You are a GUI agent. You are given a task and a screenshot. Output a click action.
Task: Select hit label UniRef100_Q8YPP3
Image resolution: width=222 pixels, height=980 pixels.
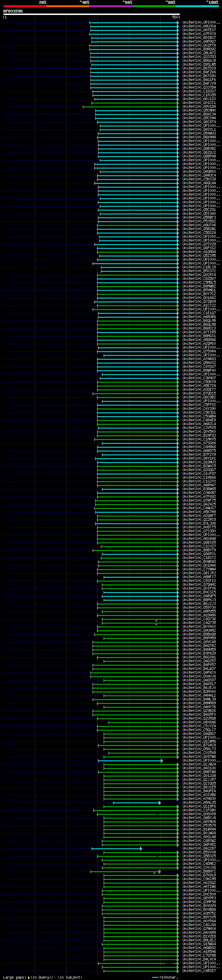[199, 898]
